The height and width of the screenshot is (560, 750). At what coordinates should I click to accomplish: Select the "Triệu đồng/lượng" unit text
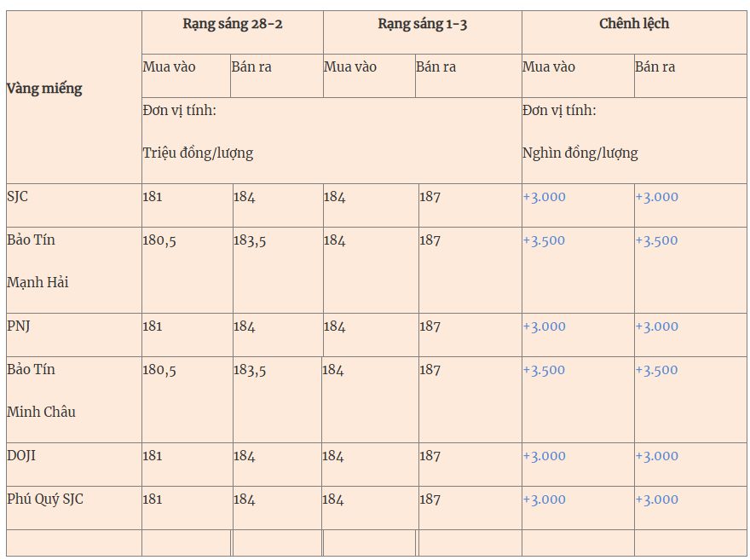click(198, 153)
